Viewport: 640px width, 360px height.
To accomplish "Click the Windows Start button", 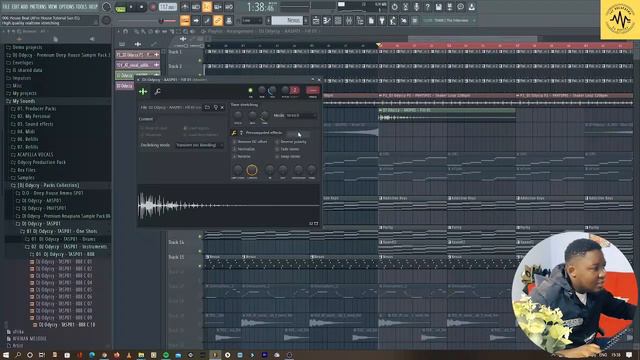I will [6, 355].
